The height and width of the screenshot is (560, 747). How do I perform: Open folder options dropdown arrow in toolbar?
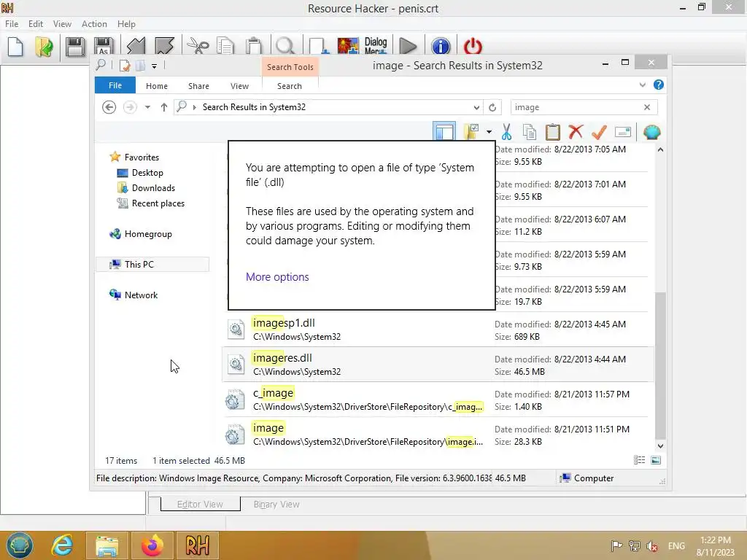coord(489,132)
